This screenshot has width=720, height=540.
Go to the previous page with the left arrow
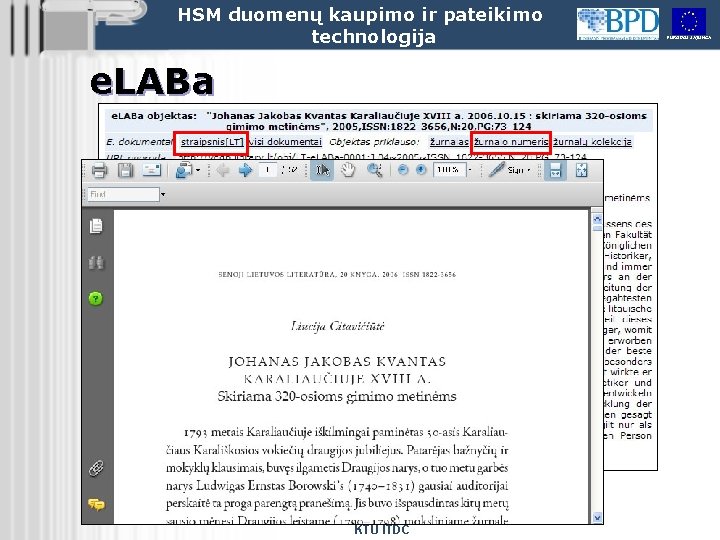point(223,170)
